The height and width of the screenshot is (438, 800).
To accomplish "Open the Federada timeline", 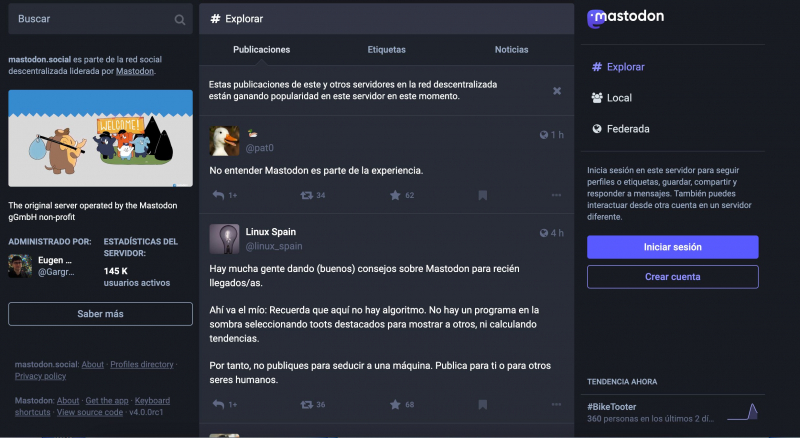I will click(x=620, y=129).
